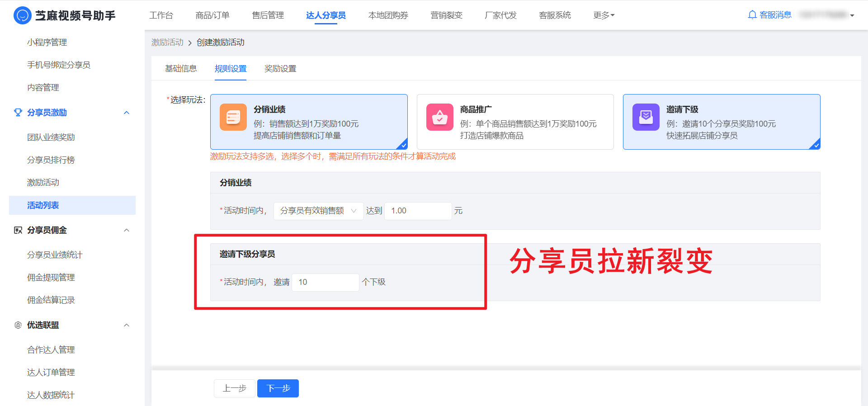Open the 客服系统 top menu
Screen dimensions: 868x406
click(x=555, y=15)
